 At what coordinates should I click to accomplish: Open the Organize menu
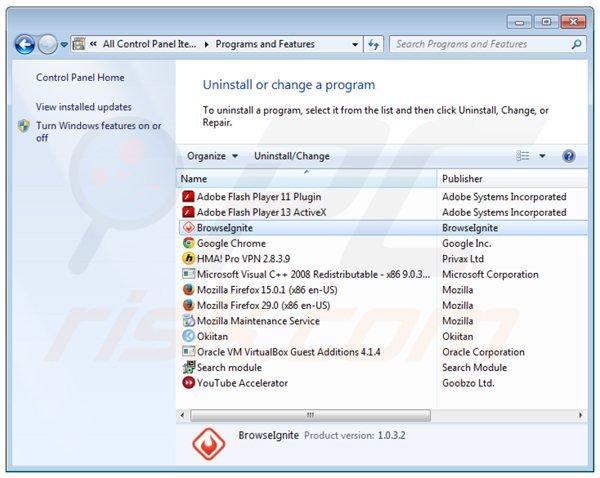coord(212,156)
